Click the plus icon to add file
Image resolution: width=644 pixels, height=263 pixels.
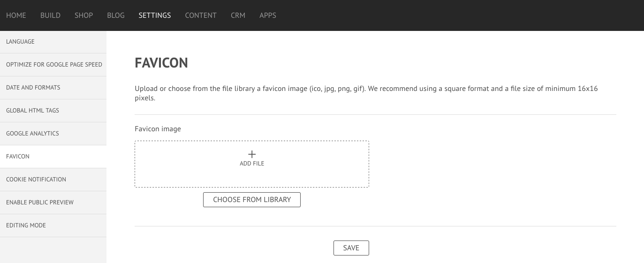tap(252, 154)
